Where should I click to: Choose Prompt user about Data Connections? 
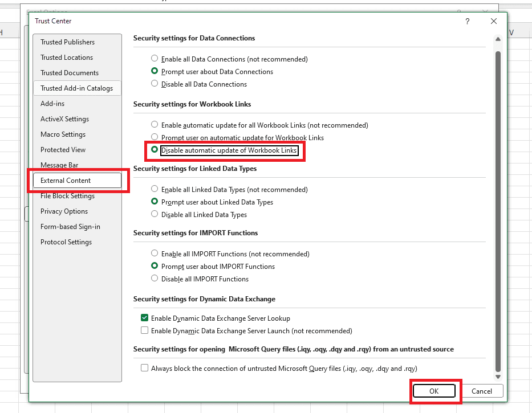click(155, 71)
